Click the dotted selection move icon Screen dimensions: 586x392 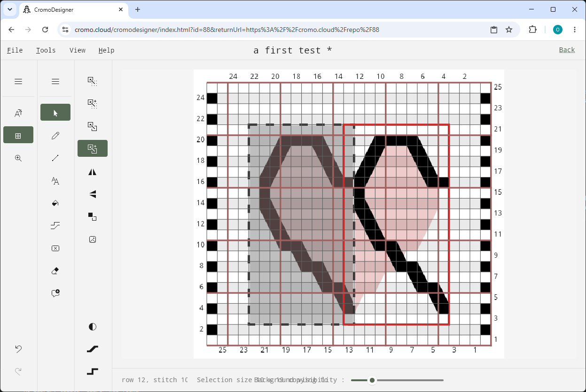click(93, 81)
